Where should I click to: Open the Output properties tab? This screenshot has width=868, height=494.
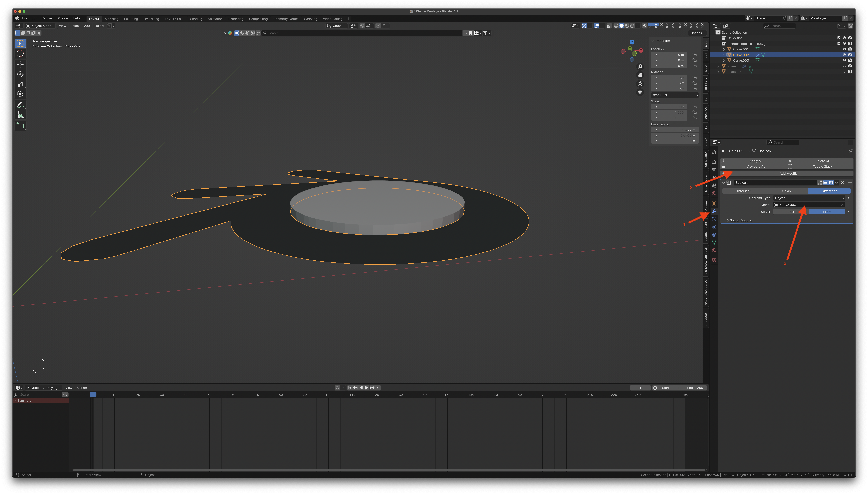tap(714, 170)
